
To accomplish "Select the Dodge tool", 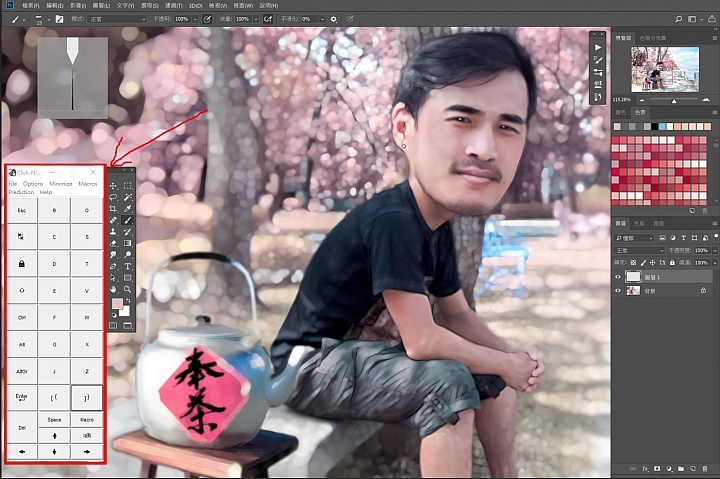I will point(128,254).
